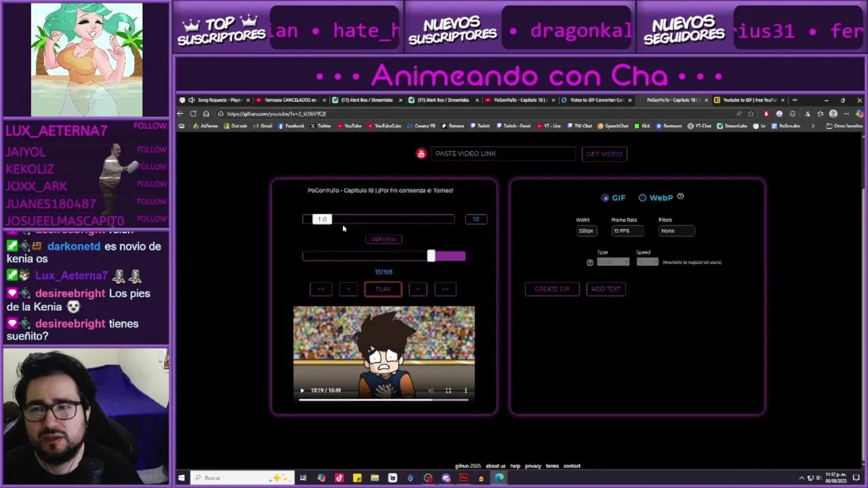This screenshot has height=488, width=868.
Task: Show hidden system tray icons chevron
Action: pos(802,478)
